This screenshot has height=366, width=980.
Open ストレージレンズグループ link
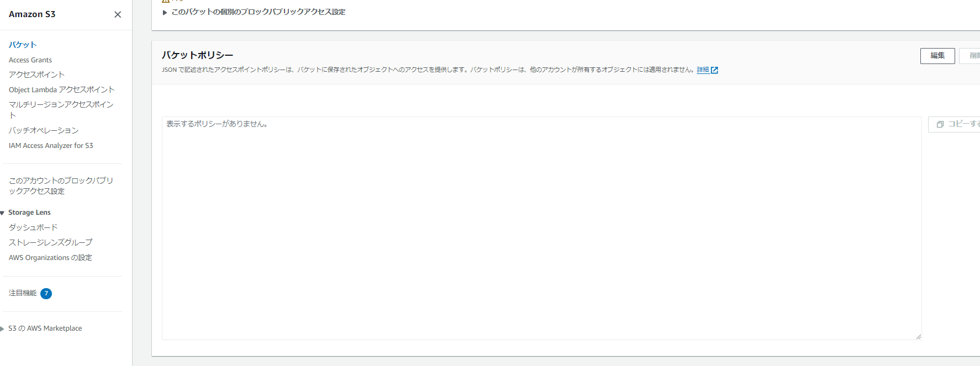tap(51, 242)
